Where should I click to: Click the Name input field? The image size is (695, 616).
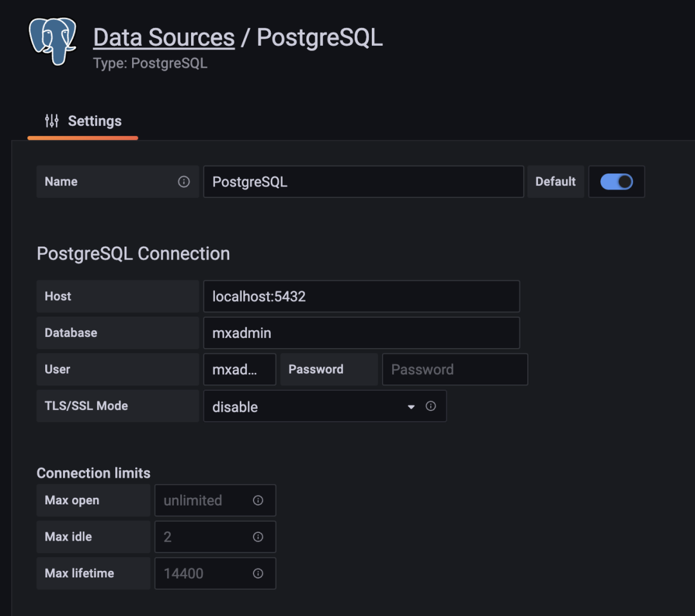point(363,182)
